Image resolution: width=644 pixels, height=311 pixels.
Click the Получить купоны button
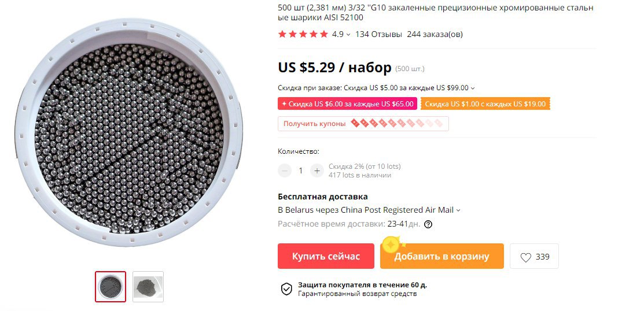coord(363,124)
